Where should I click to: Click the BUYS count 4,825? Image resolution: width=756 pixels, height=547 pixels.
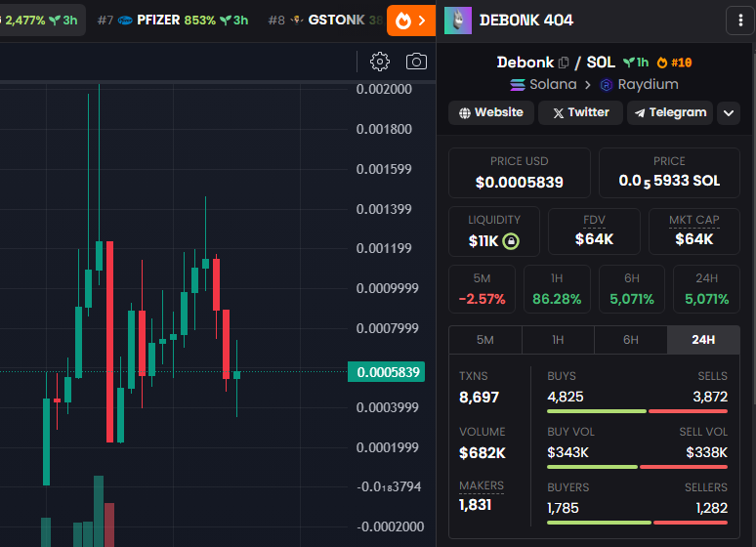566,397
